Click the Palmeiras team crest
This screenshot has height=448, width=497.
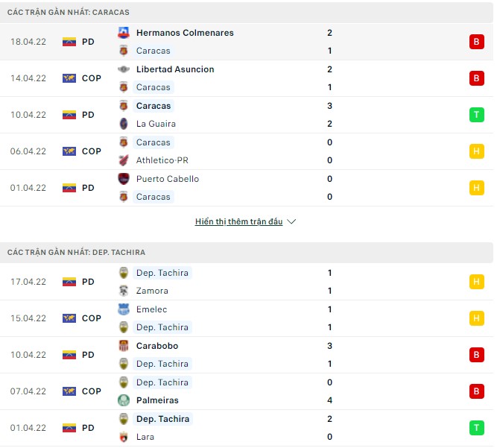pos(124,400)
